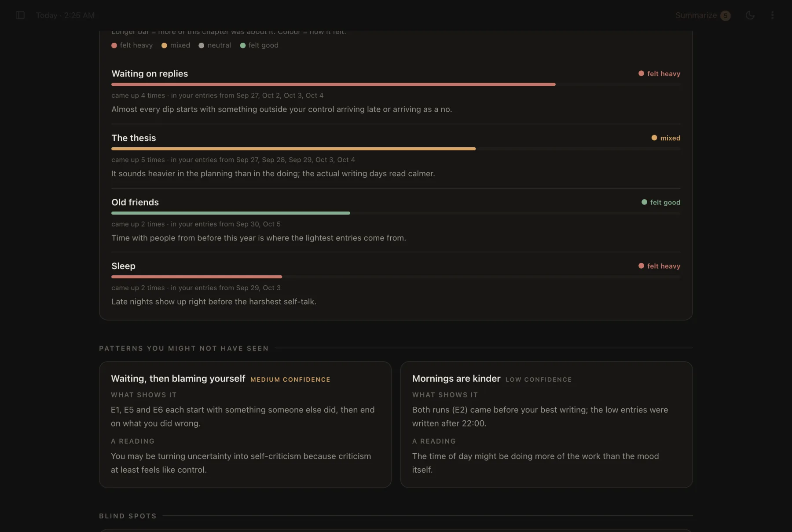Screen dimensions: 792x532
Task: Open the Summarize button
Action: tap(703, 15)
